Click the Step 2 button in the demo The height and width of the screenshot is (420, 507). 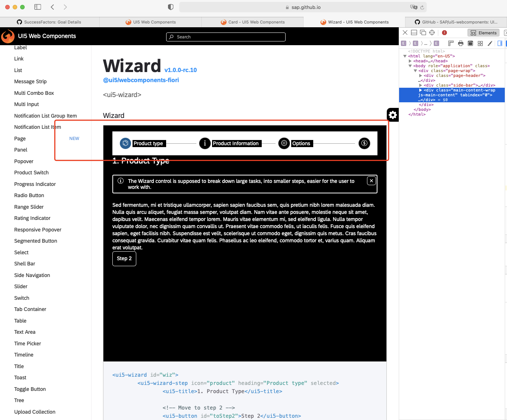point(124,258)
